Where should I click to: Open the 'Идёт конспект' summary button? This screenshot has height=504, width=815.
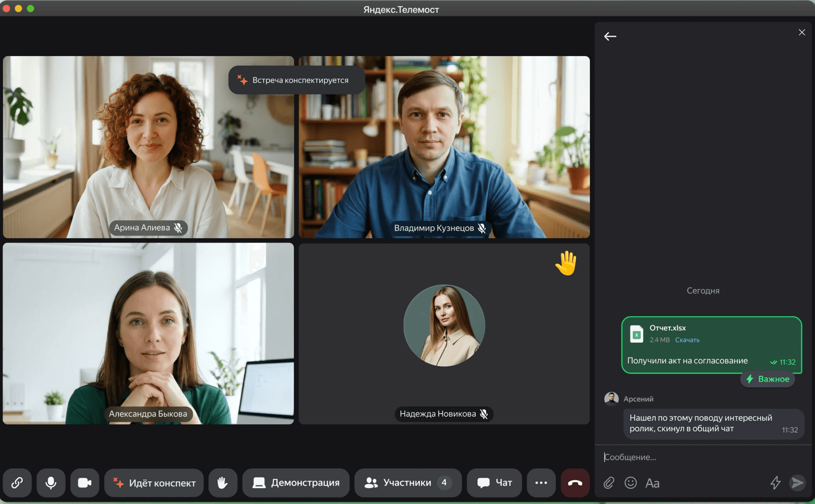click(154, 482)
